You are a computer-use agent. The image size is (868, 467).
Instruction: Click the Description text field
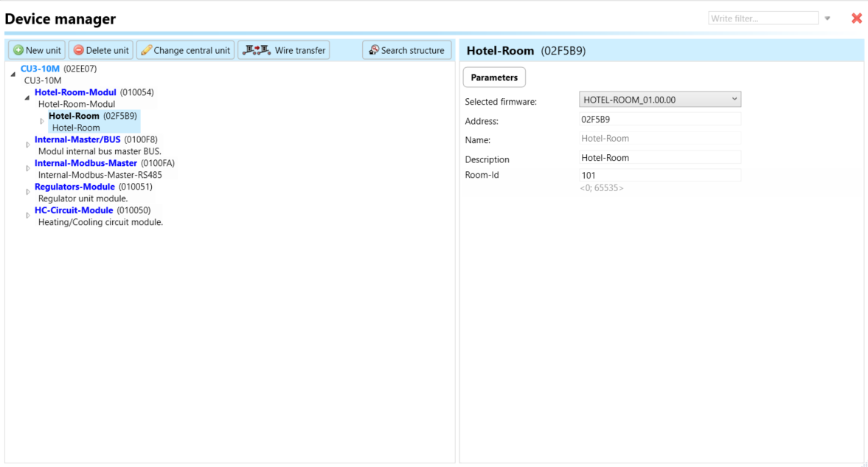660,157
